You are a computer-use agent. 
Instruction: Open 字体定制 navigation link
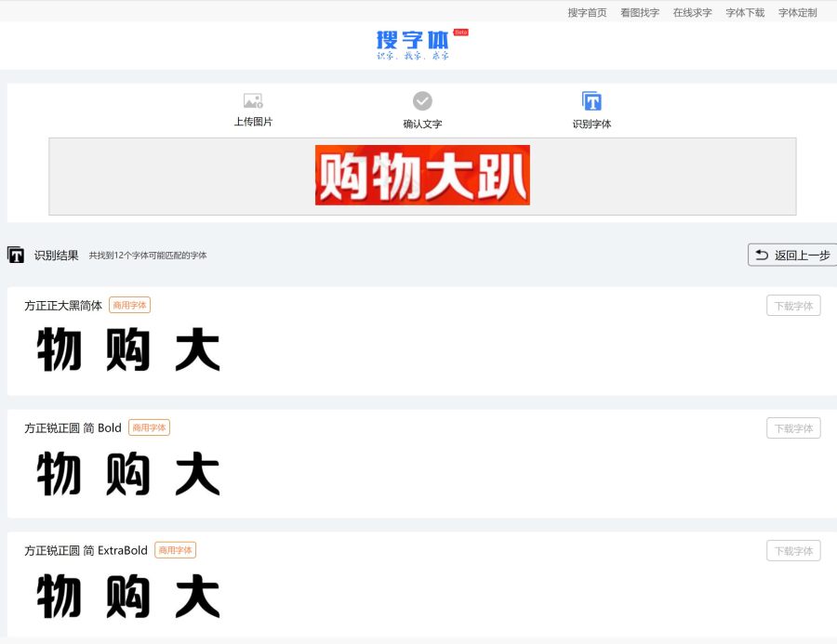797,12
